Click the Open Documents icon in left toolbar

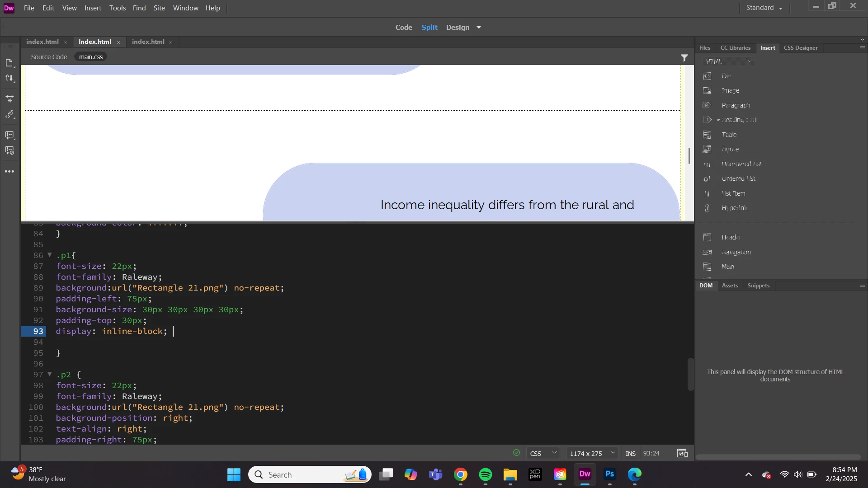tap(9, 63)
